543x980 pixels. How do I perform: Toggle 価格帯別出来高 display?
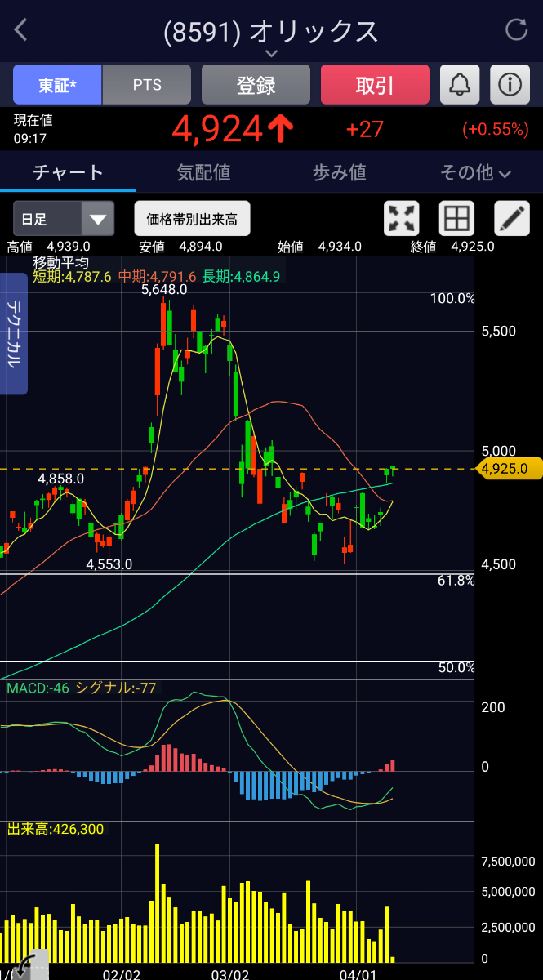[x=192, y=219]
